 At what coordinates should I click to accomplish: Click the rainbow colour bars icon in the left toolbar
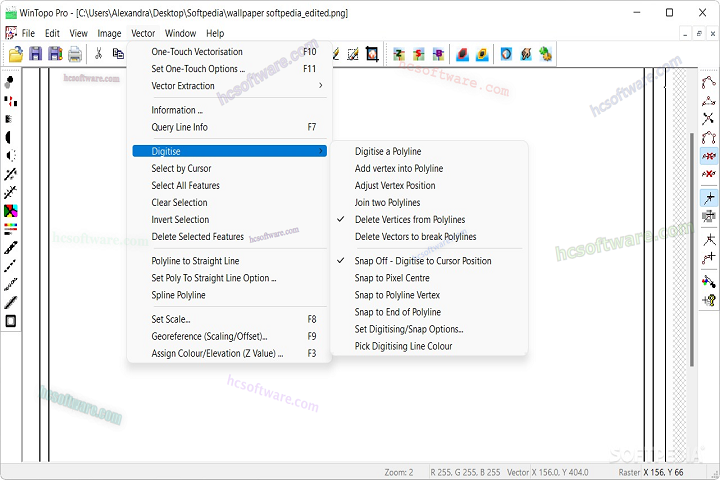10,229
